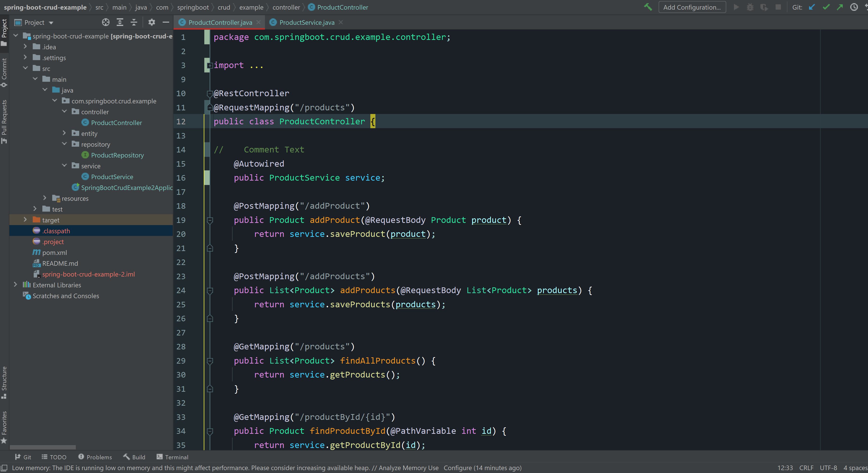The height and width of the screenshot is (473, 868).
Task: Click the Collapse All icon in Project panel
Action: click(x=134, y=22)
